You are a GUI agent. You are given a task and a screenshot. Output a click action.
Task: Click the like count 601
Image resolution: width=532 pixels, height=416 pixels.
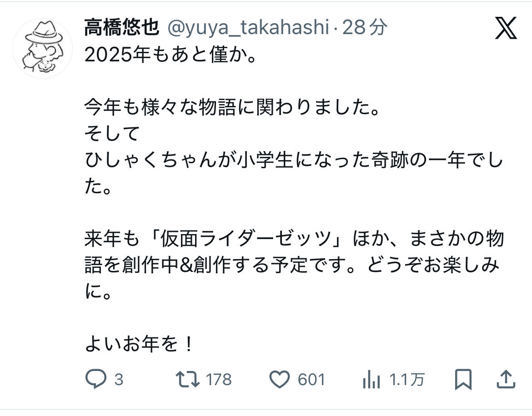click(x=311, y=380)
